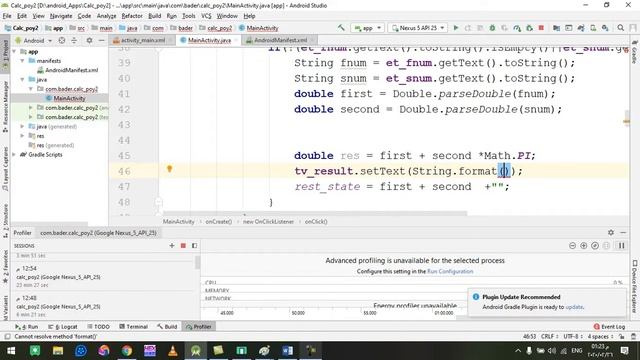
Task: Run the app with green play button
Action: click(x=456, y=28)
